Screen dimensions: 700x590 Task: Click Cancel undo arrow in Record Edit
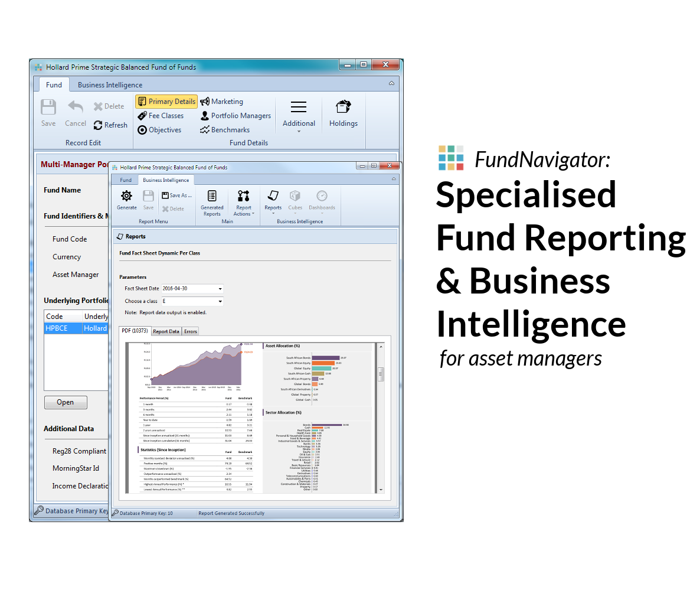click(x=76, y=107)
